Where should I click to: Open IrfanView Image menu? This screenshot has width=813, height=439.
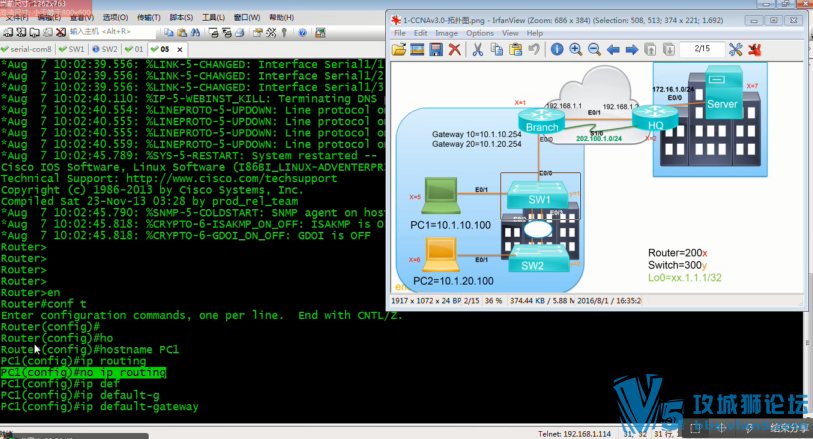(446, 33)
